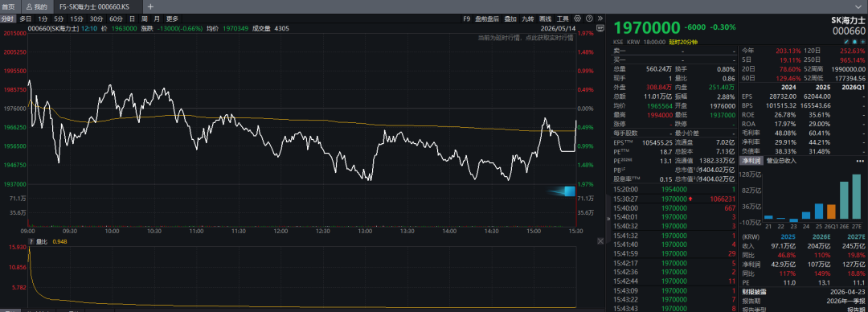This screenshot has width=868, height=312.
Task: Select the 营业总收入 total revenue tab
Action: click(781, 161)
